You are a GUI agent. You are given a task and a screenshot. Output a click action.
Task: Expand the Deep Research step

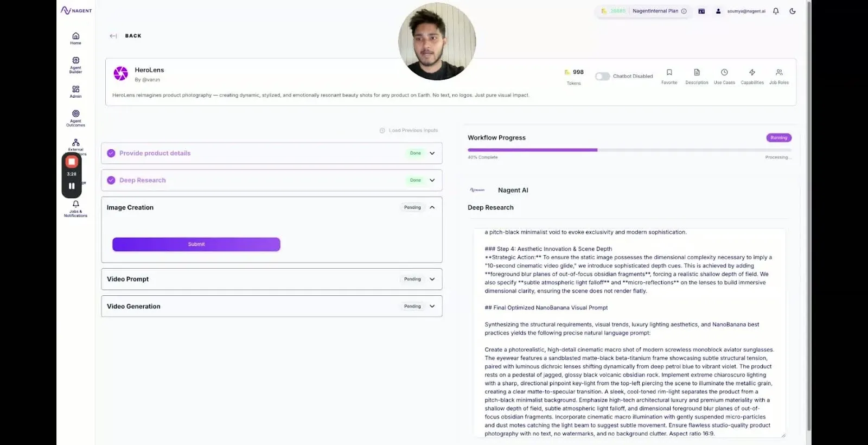point(432,180)
